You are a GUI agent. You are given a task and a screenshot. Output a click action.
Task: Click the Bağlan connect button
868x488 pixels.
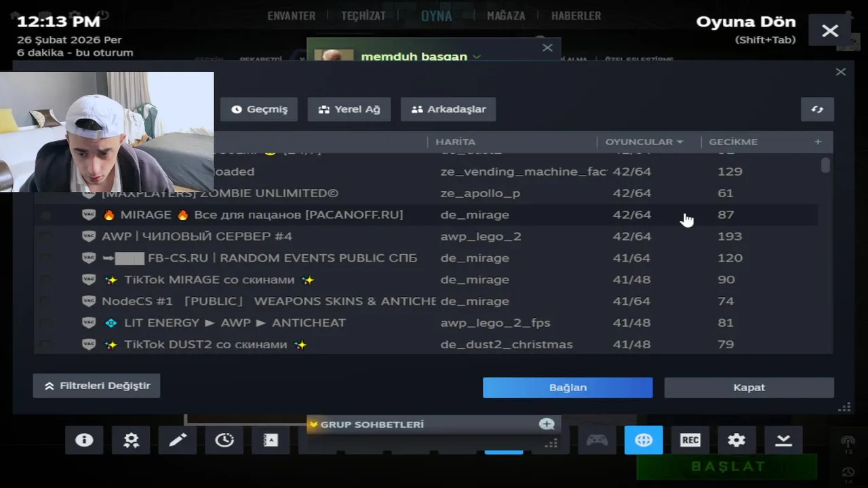pos(568,388)
